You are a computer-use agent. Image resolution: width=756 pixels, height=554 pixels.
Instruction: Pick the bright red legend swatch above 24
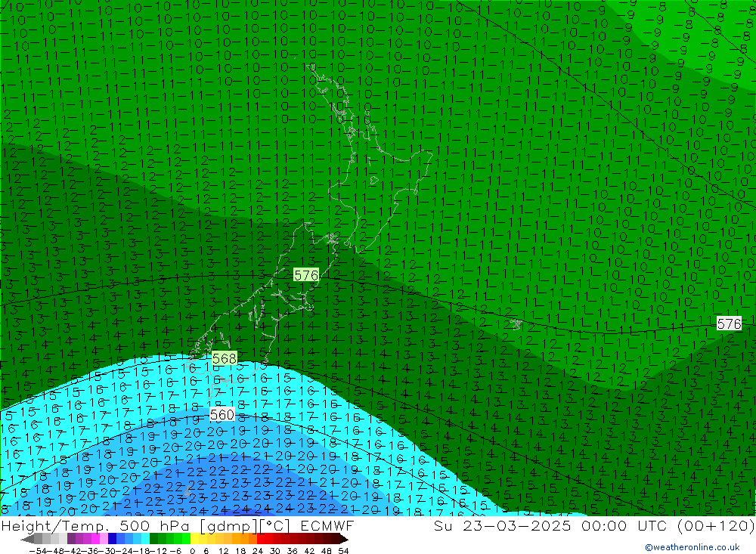pyautogui.click(x=261, y=539)
